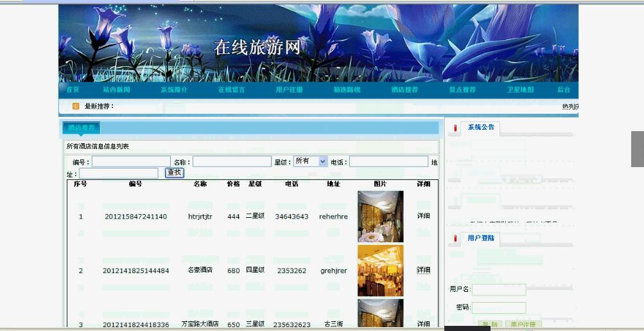Select the 酒店推荐 panel tab
Image resolution: width=644 pixels, height=331 pixels.
click(x=81, y=127)
